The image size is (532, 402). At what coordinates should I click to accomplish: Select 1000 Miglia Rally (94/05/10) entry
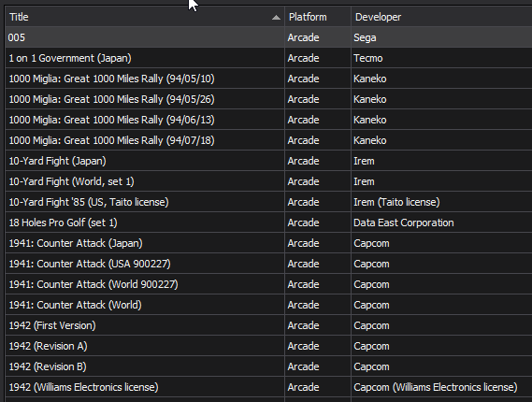pyautogui.click(x=268, y=79)
